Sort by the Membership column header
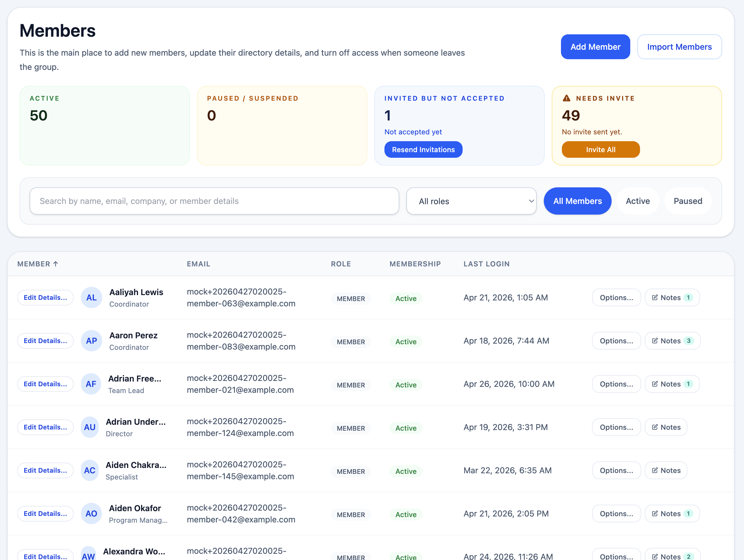This screenshot has width=744, height=560. 415,264
